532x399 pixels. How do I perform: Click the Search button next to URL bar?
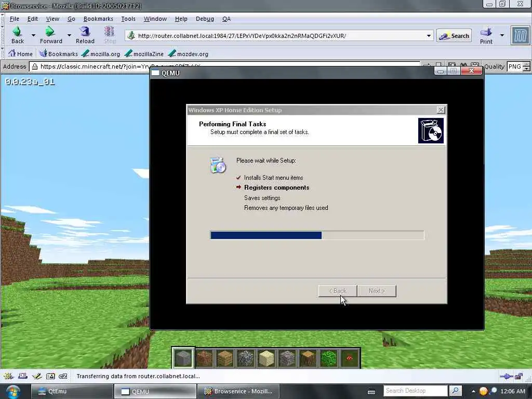(454, 36)
